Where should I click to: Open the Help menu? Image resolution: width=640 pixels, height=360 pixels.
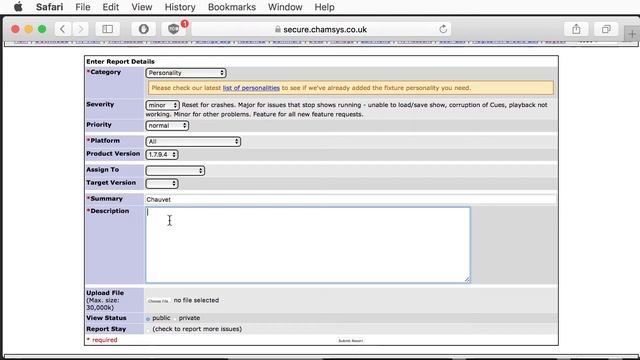pos(324,7)
